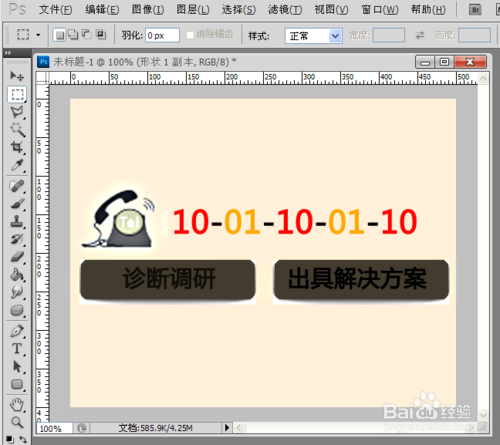Click the ruler origin corner box
Screen dimensions: 500x445
pos(43,78)
